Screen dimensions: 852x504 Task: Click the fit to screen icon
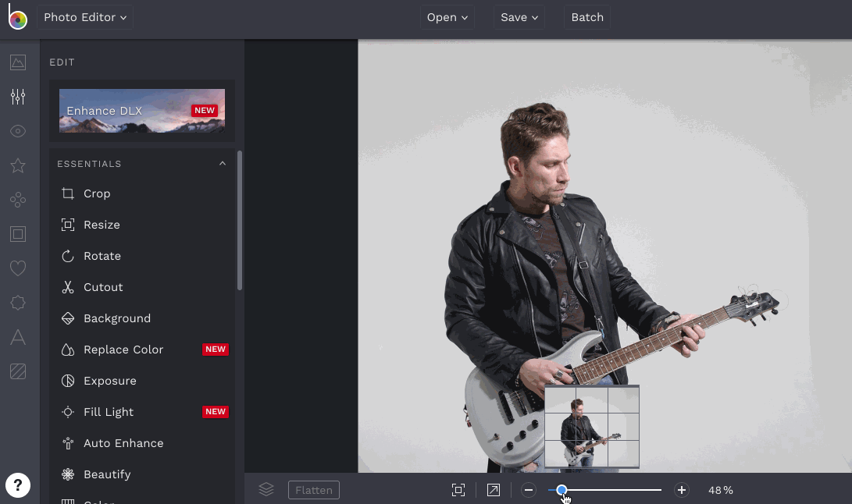click(x=458, y=490)
